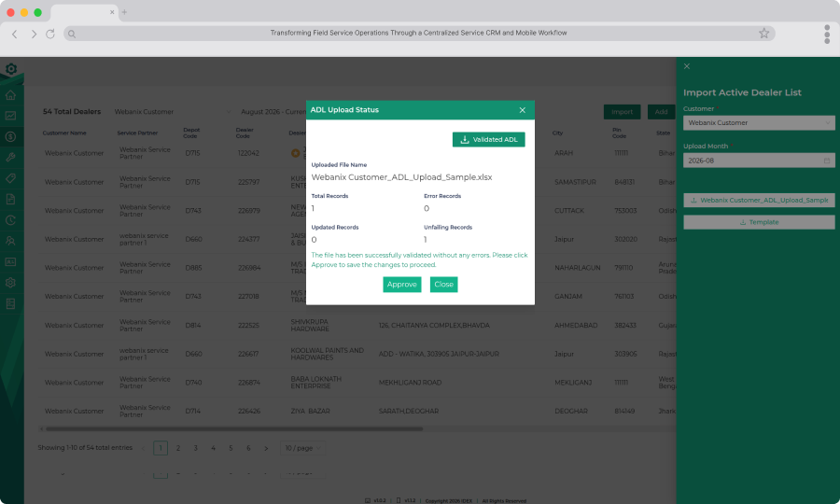Click the calendar icon in Upload Month
840x504 pixels.
(827, 161)
